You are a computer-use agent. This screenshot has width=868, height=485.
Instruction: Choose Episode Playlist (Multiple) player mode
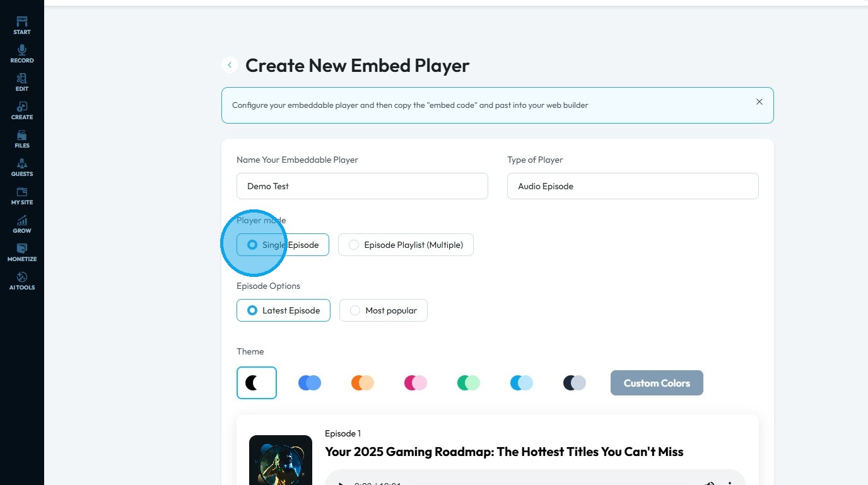(406, 245)
